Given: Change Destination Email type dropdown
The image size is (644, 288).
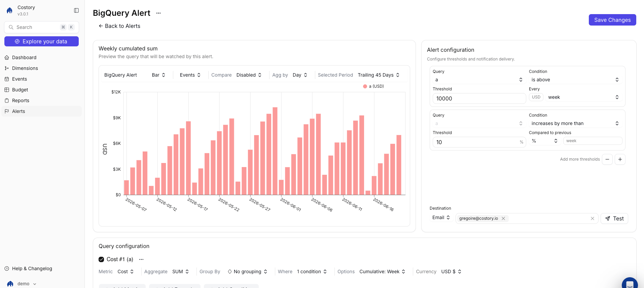Looking at the screenshot, I should point(441,217).
